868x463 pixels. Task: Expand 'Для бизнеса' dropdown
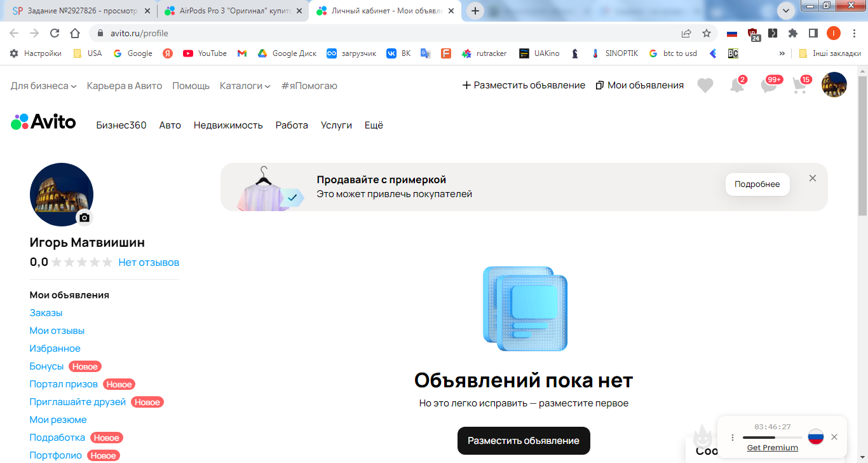pyautogui.click(x=43, y=85)
